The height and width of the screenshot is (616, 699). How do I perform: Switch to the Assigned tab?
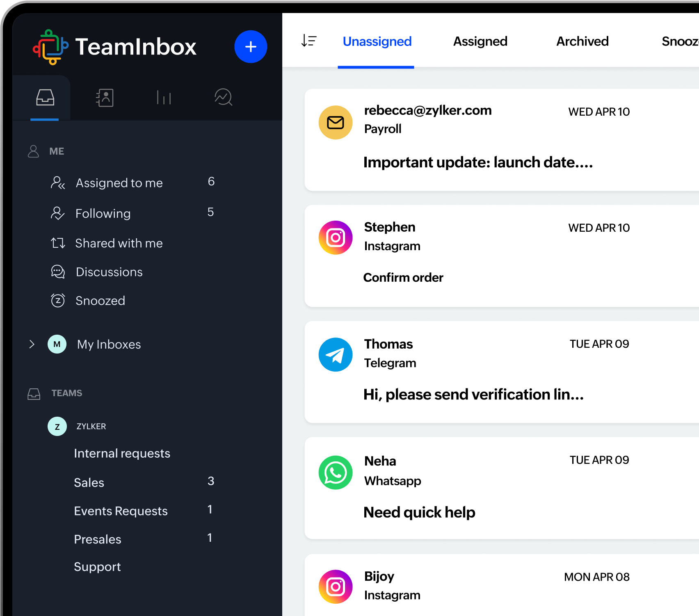point(480,41)
